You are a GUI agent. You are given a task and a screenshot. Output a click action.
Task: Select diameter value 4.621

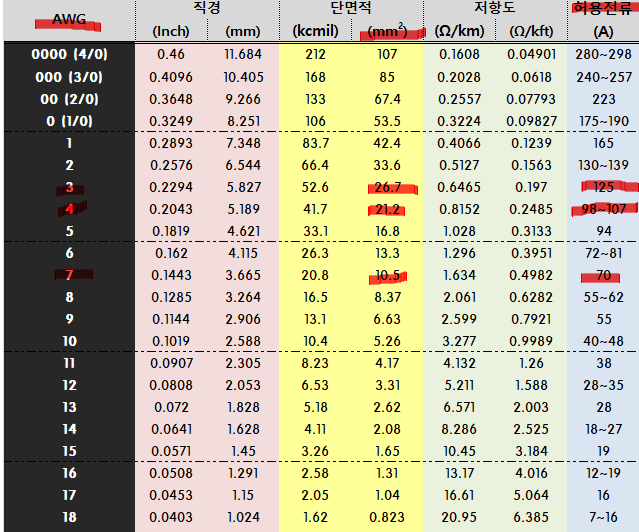tap(243, 231)
